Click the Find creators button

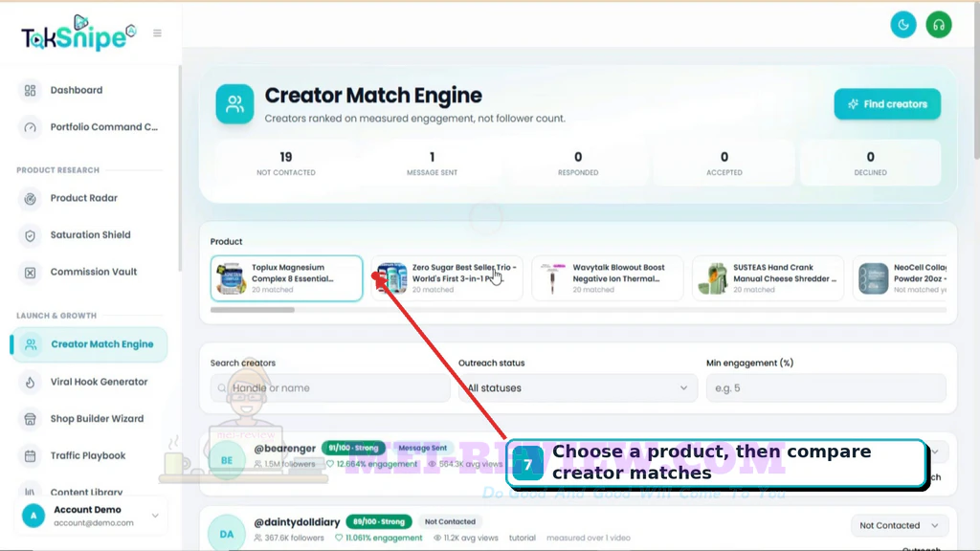point(887,104)
